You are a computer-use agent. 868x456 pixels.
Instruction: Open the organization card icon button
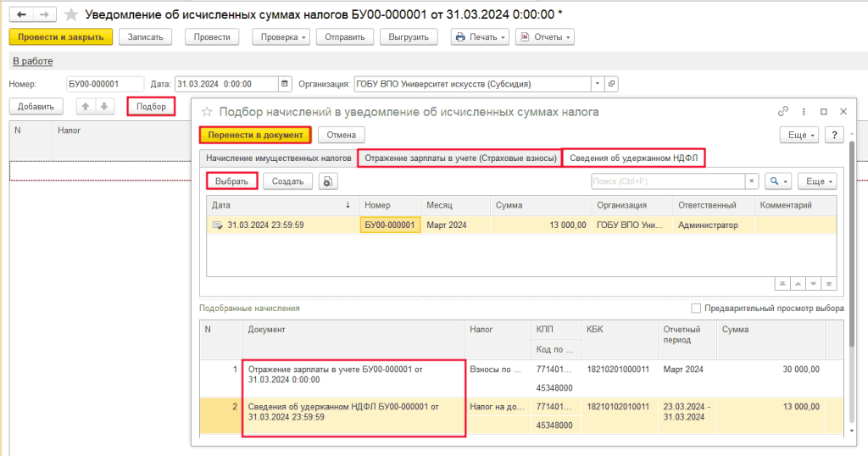click(x=612, y=84)
